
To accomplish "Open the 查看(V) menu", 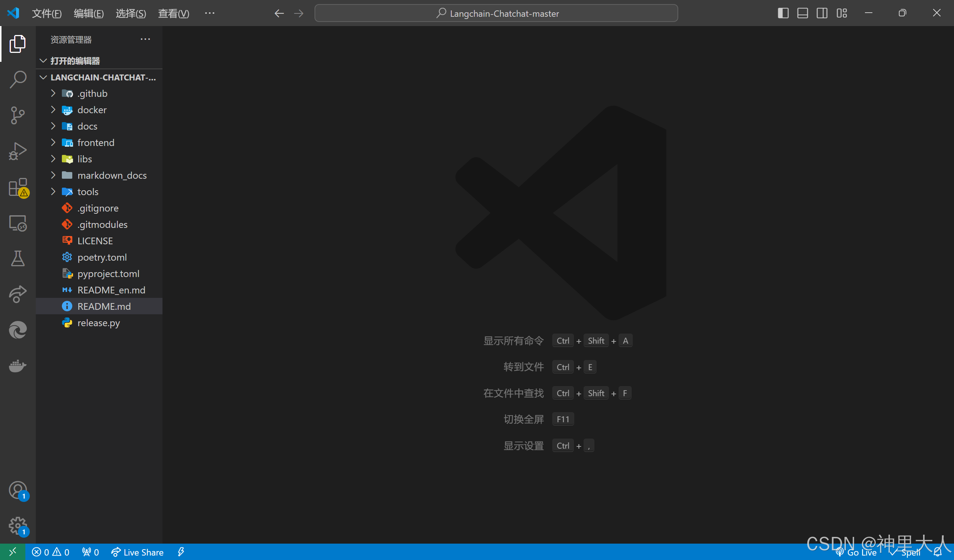I will coord(173,13).
